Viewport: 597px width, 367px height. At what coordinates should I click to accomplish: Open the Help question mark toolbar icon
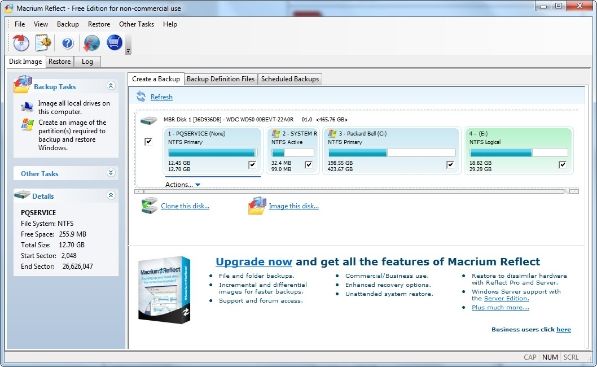[x=67, y=43]
